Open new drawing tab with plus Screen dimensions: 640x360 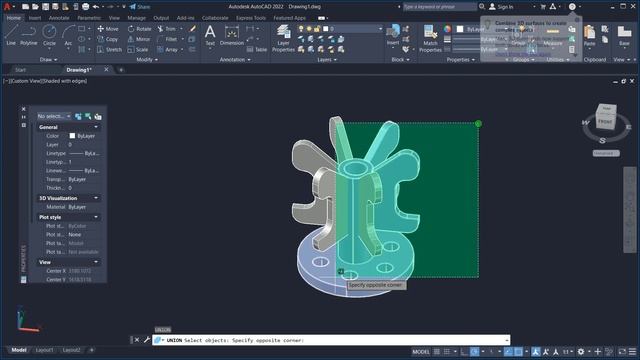[x=121, y=70]
